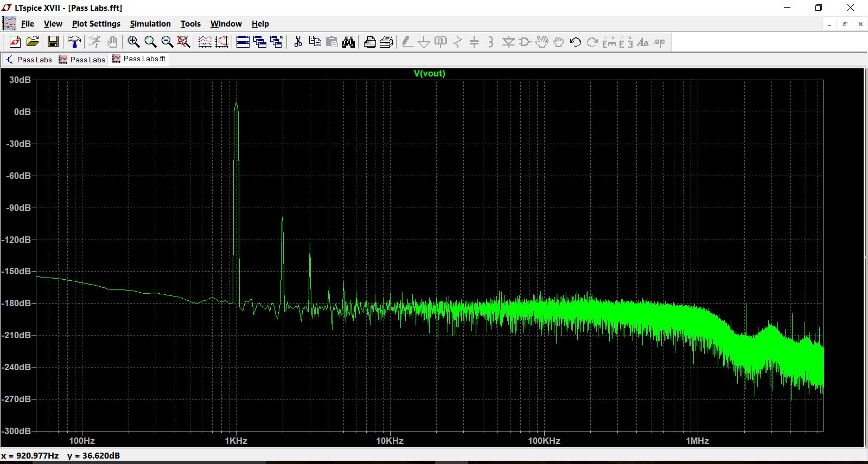This screenshot has height=464, width=868.
Task: Open the Plot Settings menu
Action: (x=96, y=24)
